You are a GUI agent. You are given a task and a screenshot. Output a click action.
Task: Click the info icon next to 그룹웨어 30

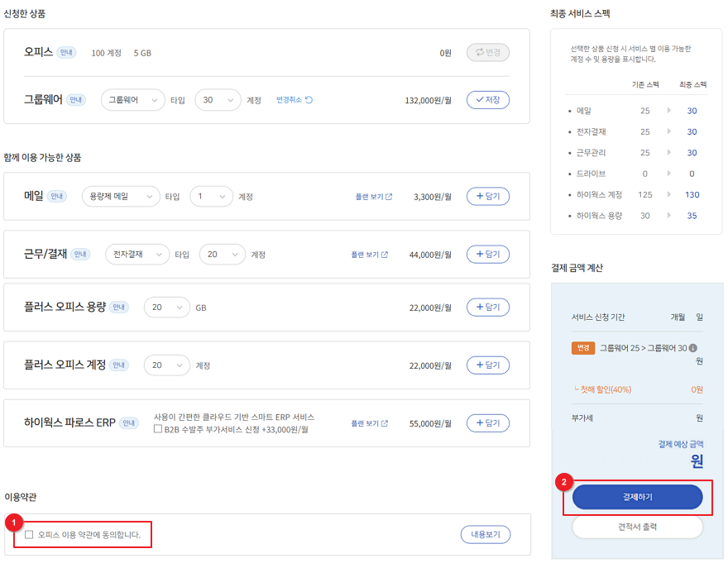[692, 348]
